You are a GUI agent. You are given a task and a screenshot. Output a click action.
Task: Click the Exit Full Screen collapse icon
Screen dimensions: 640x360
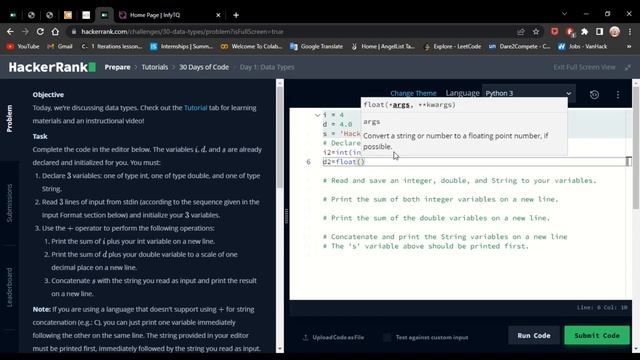point(628,67)
